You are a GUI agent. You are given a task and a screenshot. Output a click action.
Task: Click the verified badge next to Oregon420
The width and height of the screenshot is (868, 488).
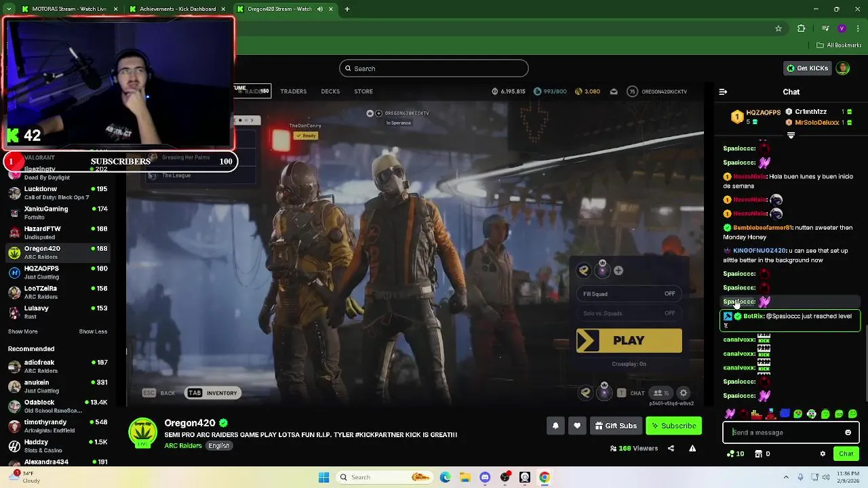223,423
